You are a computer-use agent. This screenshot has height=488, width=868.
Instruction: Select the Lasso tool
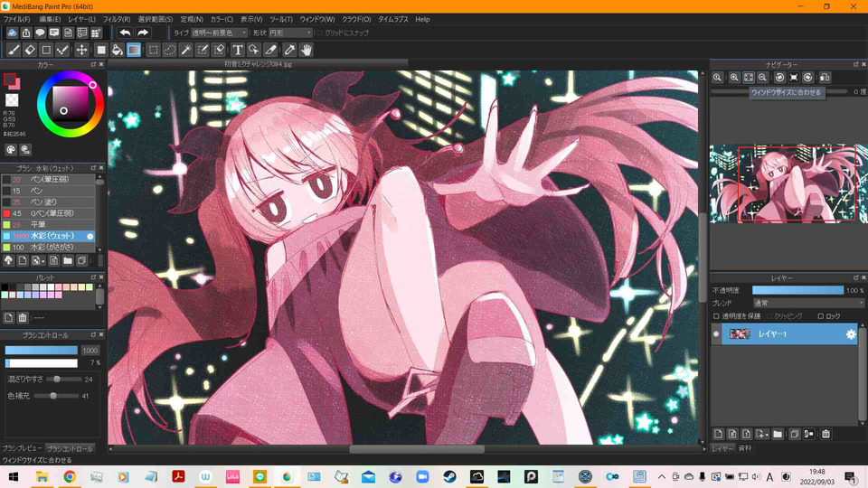169,51
